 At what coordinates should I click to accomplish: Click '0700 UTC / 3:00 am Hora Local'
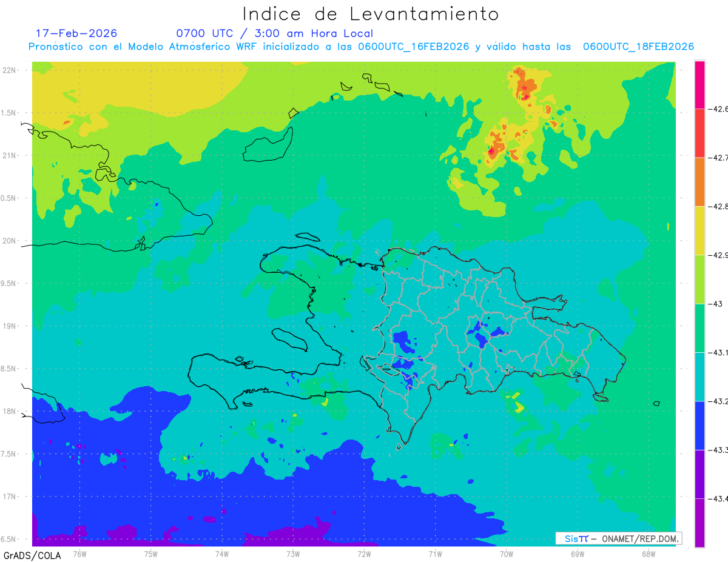[x=275, y=33]
